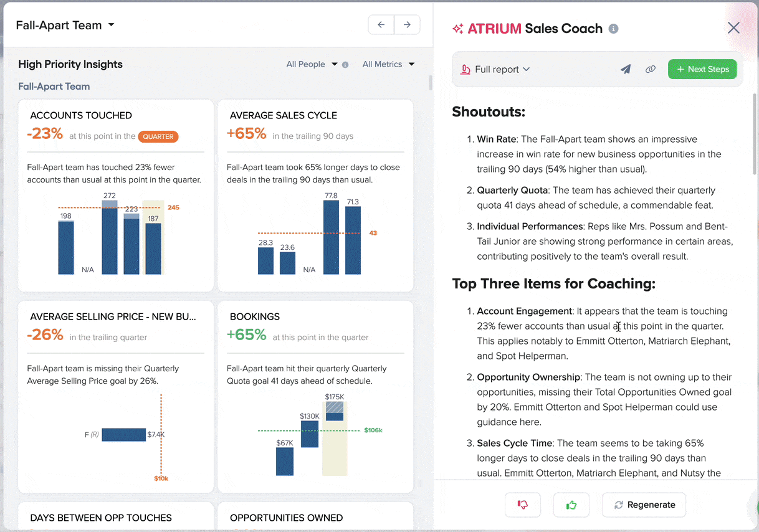Open the All Metrics filter dropdown
This screenshot has height=532, width=759.
(388, 64)
